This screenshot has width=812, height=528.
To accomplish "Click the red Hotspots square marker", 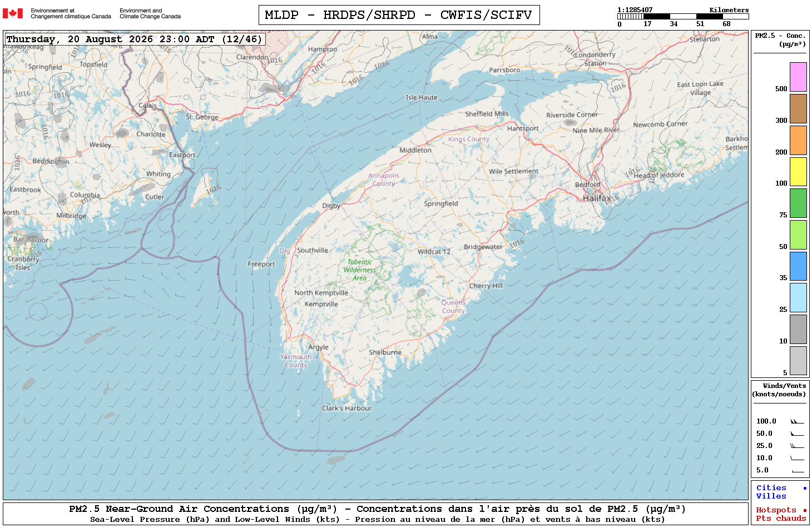I will tap(805, 510).
